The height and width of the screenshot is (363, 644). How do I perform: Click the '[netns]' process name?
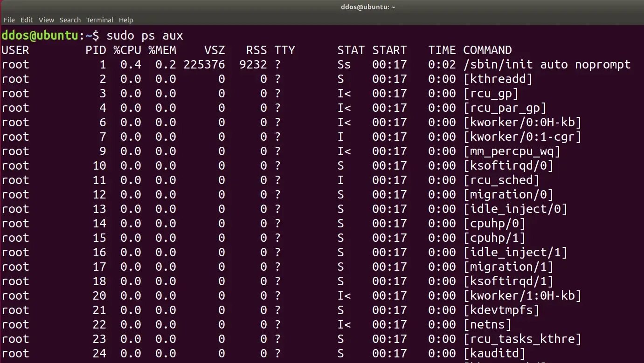(x=487, y=324)
